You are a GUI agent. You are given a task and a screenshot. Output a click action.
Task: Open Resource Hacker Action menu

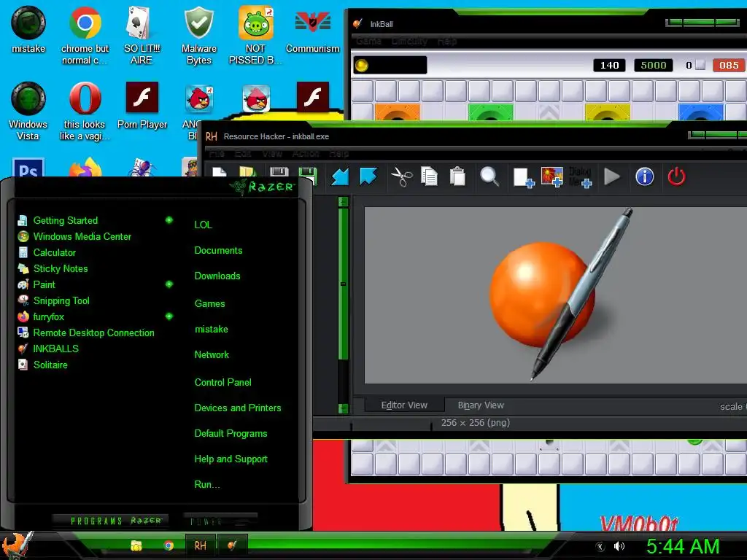click(306, 153)
